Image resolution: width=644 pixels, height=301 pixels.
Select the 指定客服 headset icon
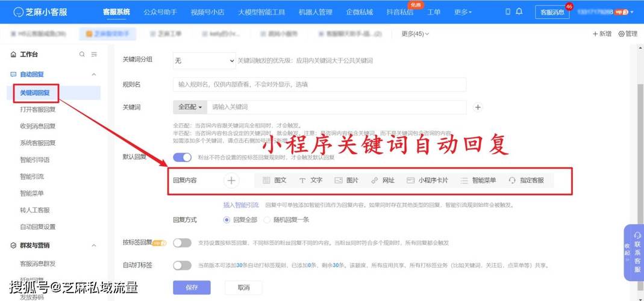click(x=512, y=180)
